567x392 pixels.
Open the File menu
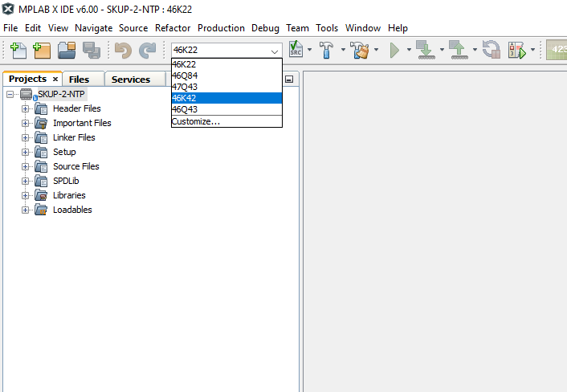coord(10,28)
